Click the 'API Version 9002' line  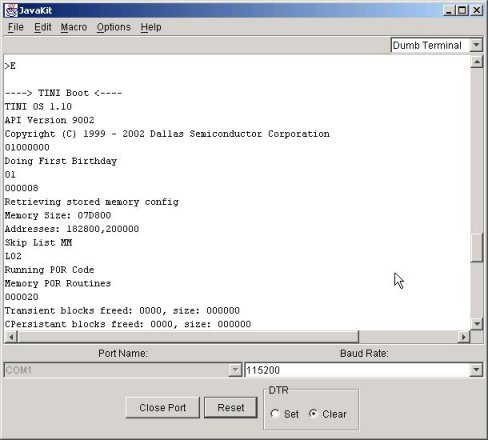[x=49, y=120]
